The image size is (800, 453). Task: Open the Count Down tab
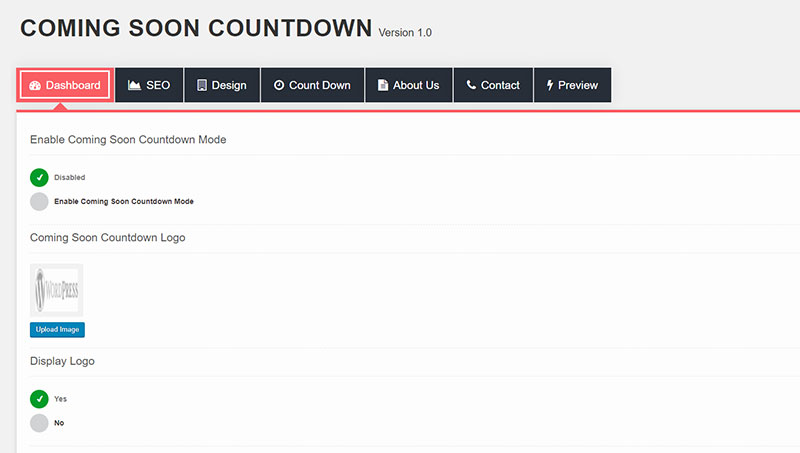312,85
